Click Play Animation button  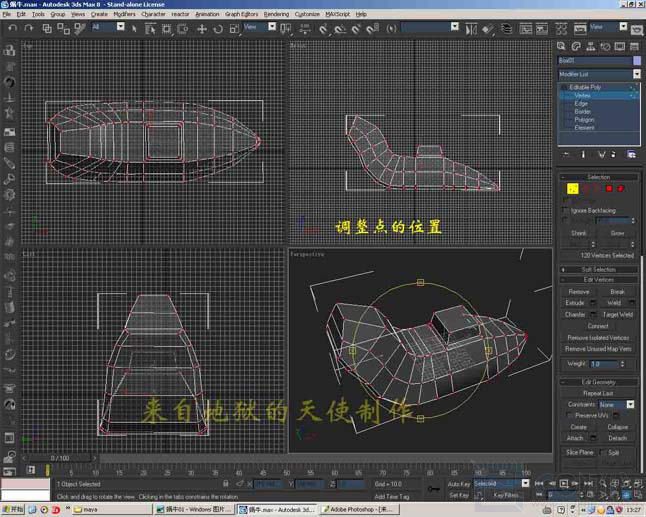tap(564, 484)
